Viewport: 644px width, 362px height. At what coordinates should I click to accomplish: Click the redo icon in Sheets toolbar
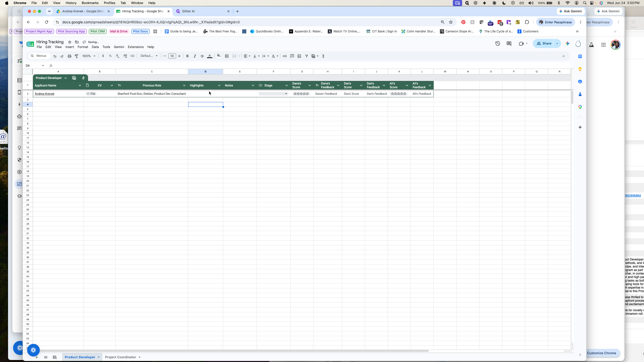pyautogui.click(x=62, y=56)
